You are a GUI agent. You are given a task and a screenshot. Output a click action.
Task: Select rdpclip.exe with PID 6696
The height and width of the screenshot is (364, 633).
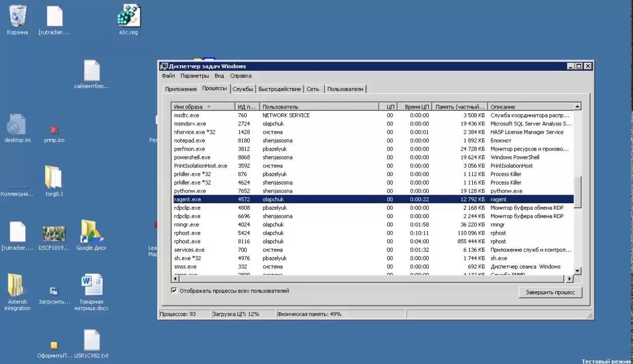point(373,216)
